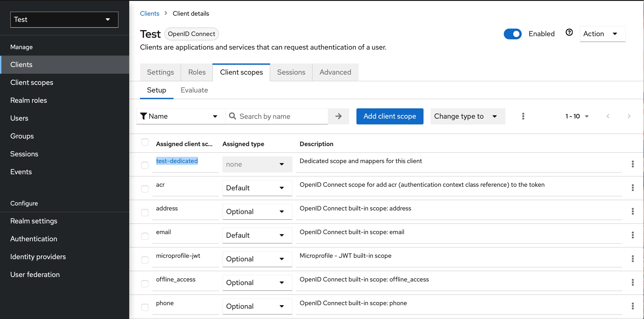
Task: Open the test-dedicated scope link
Action: pos(177,161)
